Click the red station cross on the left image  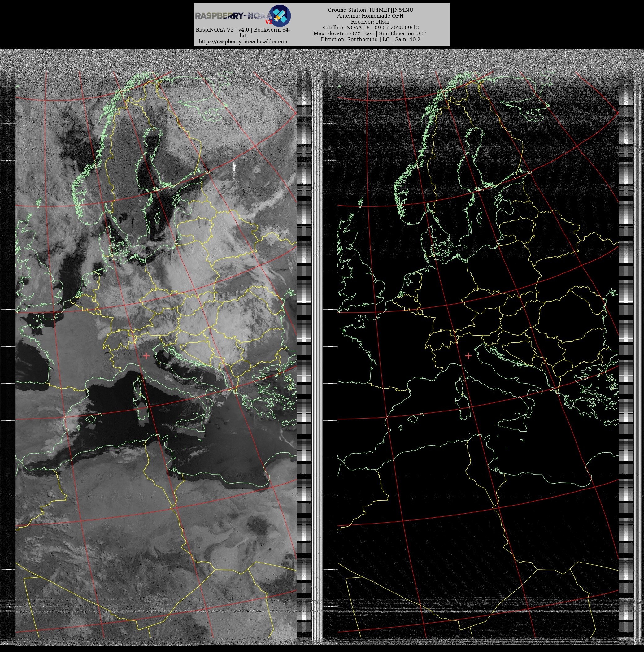146,356
